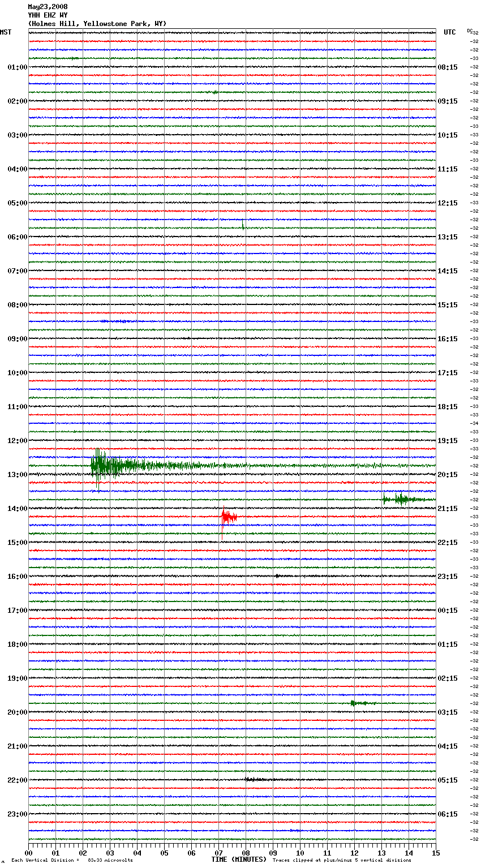
Task: Click the UTC axis header
Action: point(450,32)
